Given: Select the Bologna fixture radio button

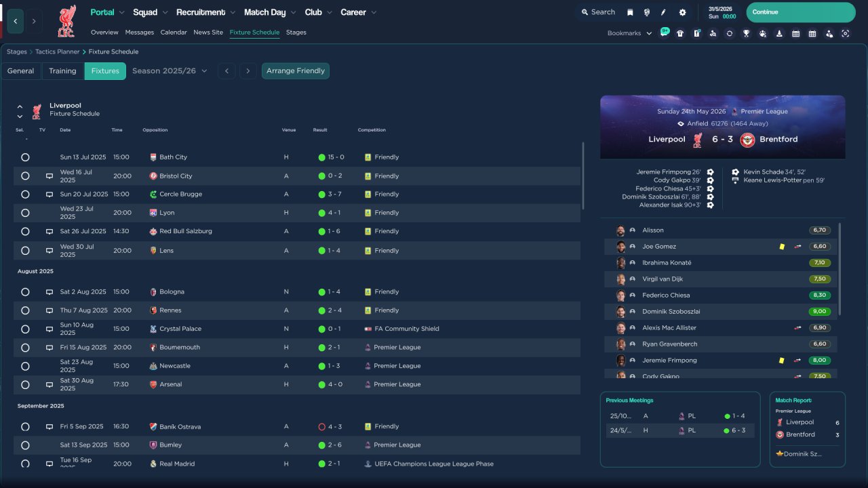Looking at the screenshot, I should pos(25,292).
